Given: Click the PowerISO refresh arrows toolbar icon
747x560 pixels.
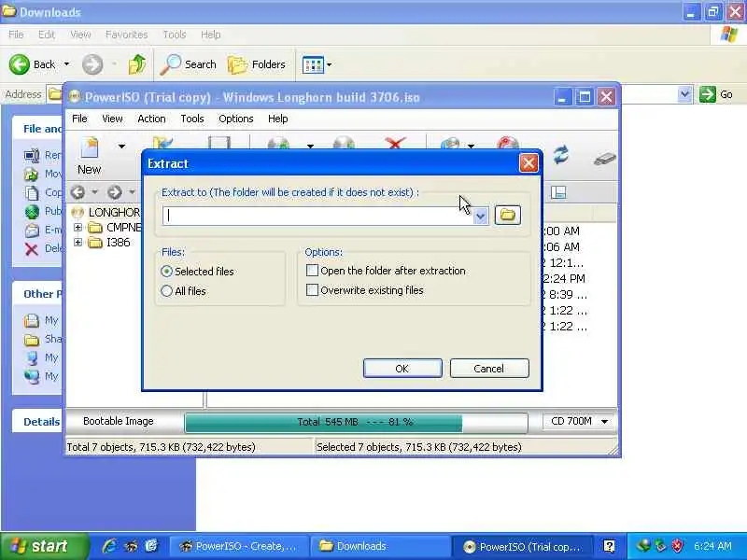Looking at the screenshot, I should point(561,155).
